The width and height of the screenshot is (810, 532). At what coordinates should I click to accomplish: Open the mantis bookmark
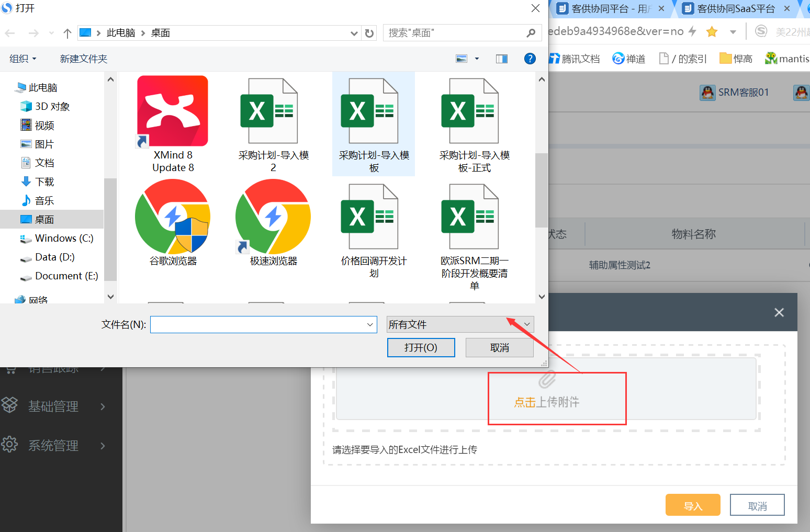point(787,59)
